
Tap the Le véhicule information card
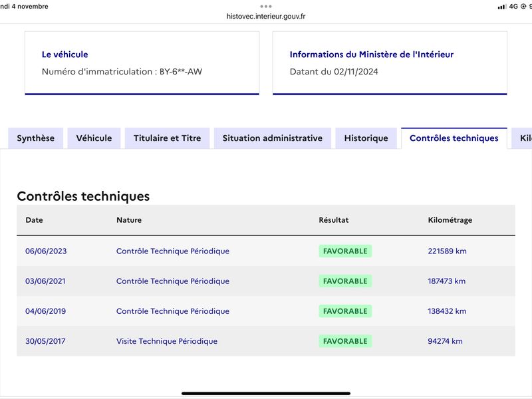point(142,63)
